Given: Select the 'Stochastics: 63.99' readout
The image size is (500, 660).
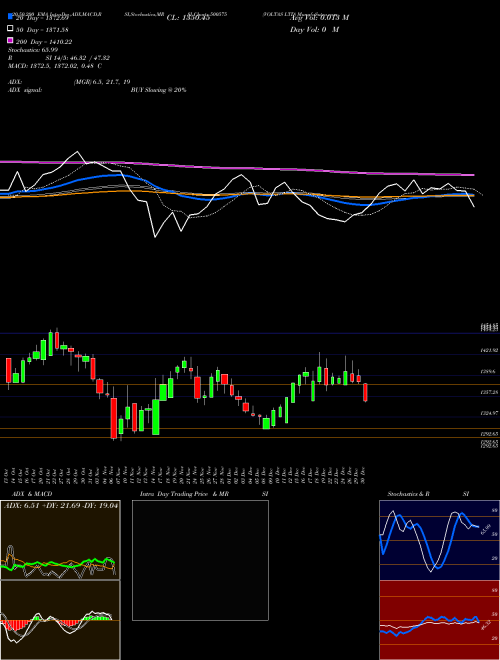Looking at the screenshot, I should (x=32, y=50).
